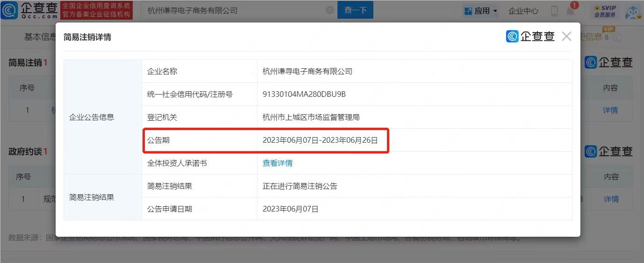Click the 应用 grid icon in header

[468, 10]
